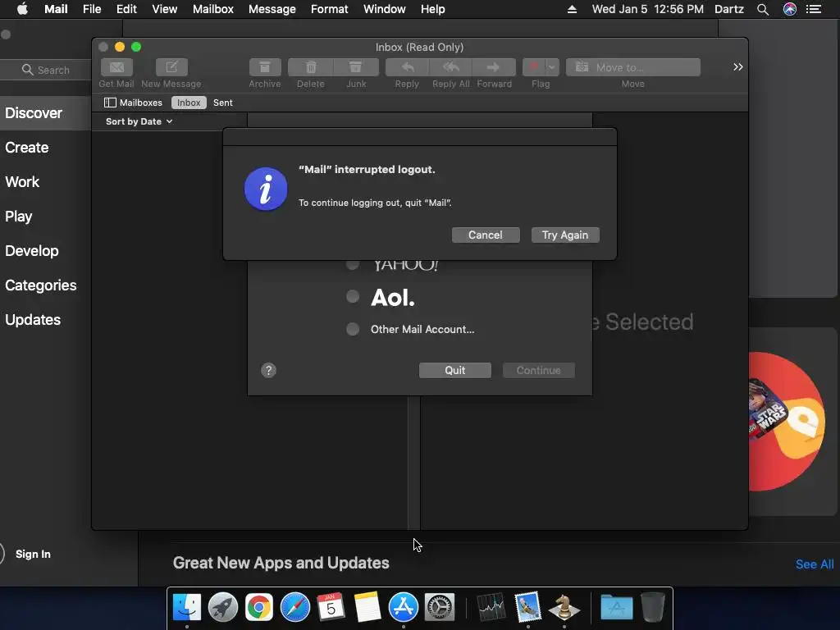Click the Delete trash toolbar icon

(x=311, y=67)
